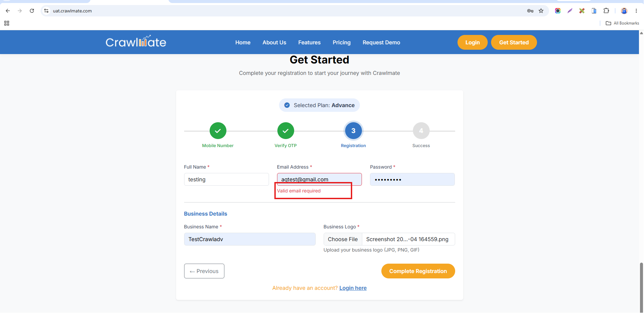The image size is (644, 313).
Task: Open the Pricing nav item
Action: click(341, 42)
